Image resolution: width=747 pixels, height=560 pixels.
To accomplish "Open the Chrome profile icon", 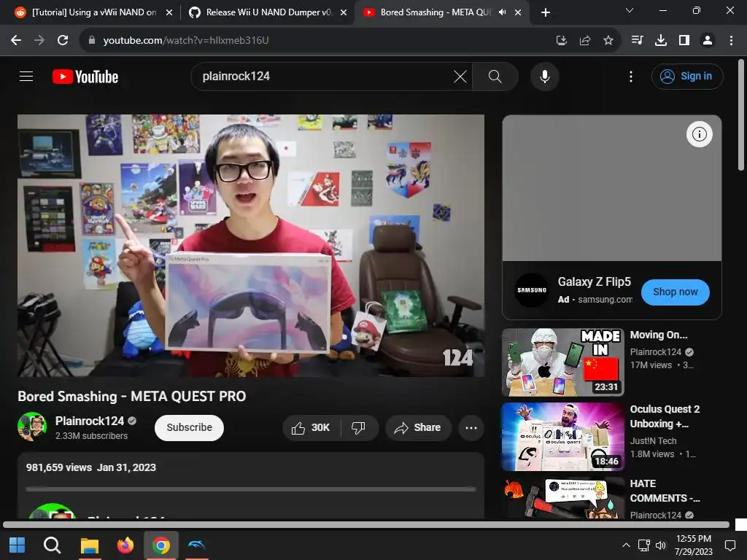I will (708, 41).
